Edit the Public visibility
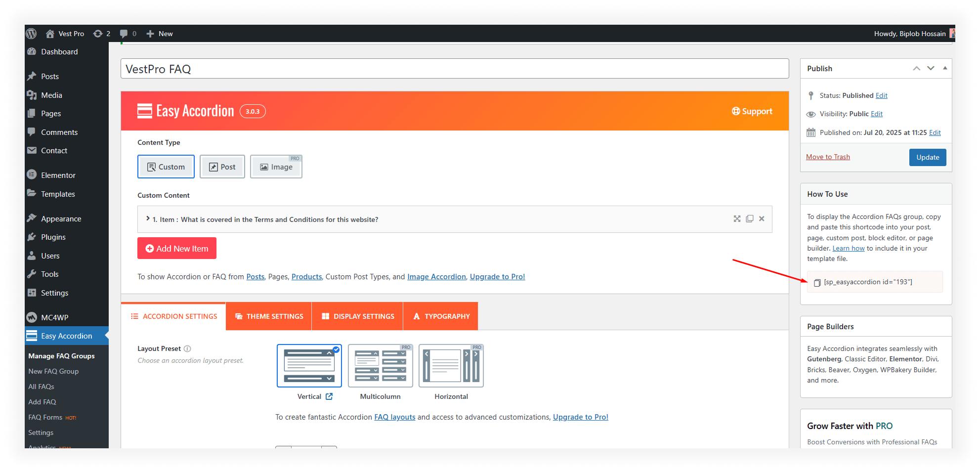 (876, 114)
